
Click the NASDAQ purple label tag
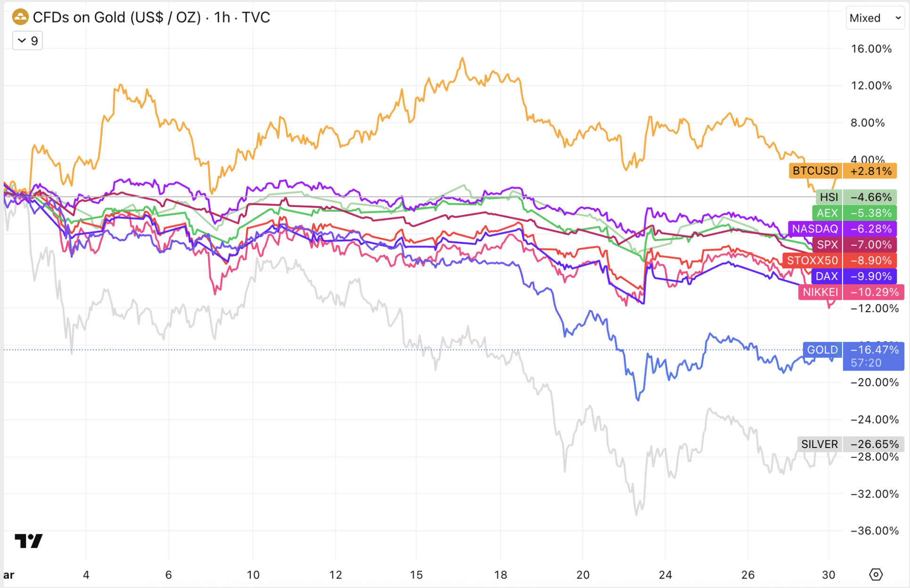pos(815,229)
